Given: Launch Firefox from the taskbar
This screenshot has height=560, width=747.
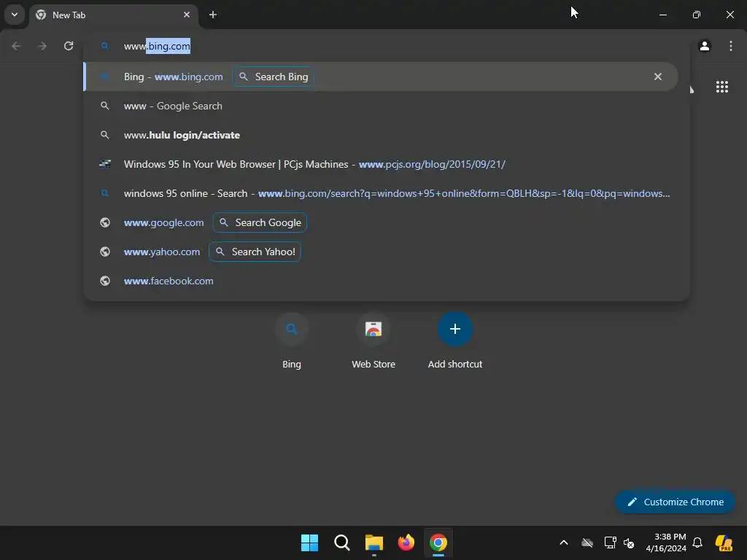Looking at the screenshot, I should (406, 542).
